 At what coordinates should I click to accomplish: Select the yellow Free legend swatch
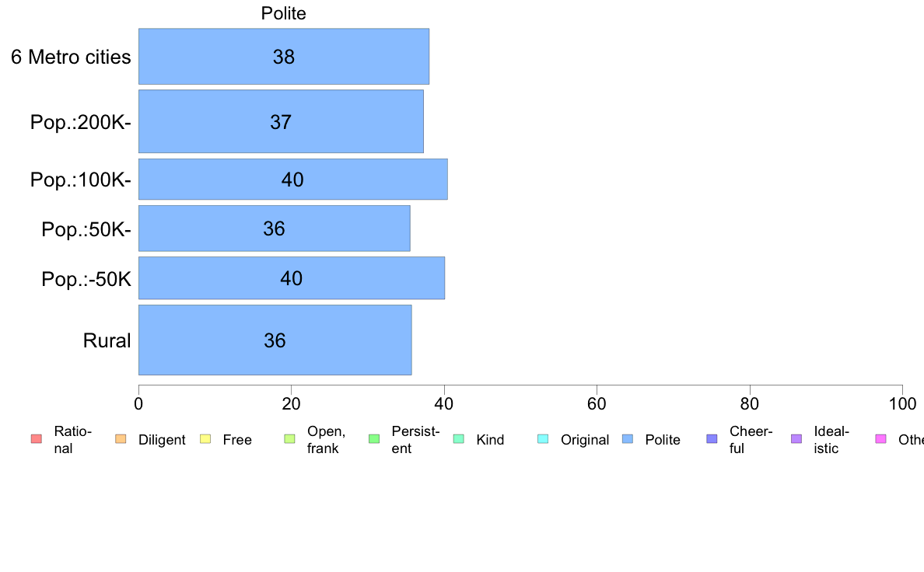205,439
